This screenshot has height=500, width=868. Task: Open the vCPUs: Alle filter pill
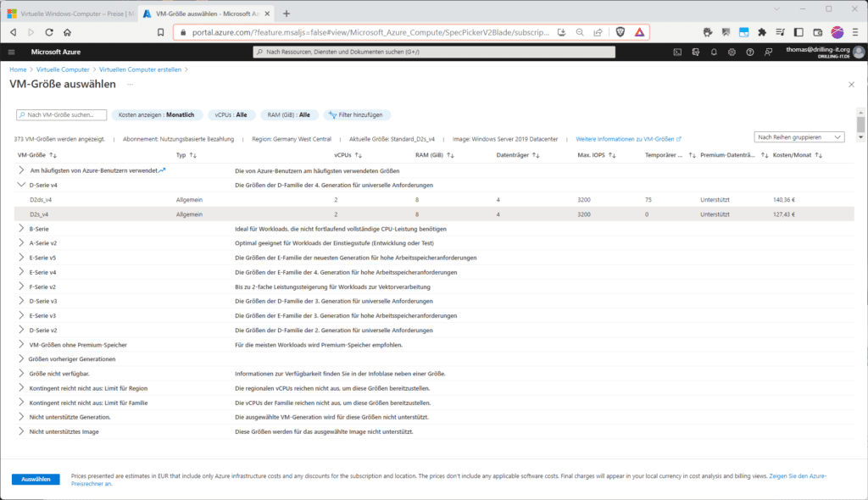[x=231, y=115]
